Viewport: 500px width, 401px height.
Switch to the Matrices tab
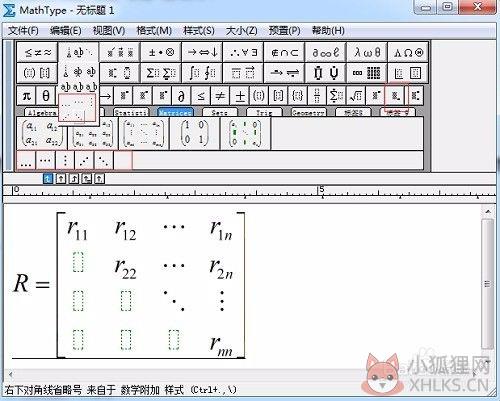(175, 113)
